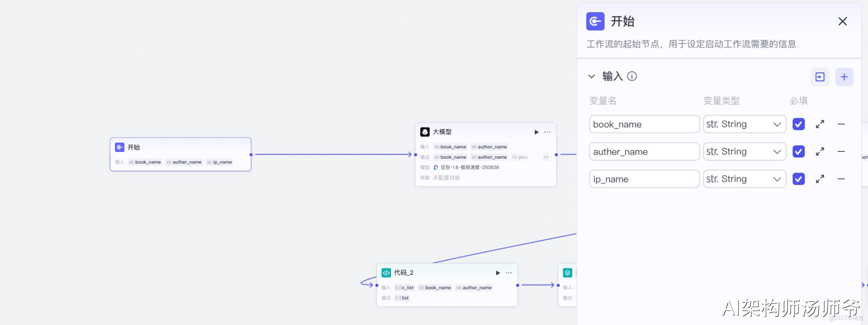Click the 变量名 column header

coord(603,101)
